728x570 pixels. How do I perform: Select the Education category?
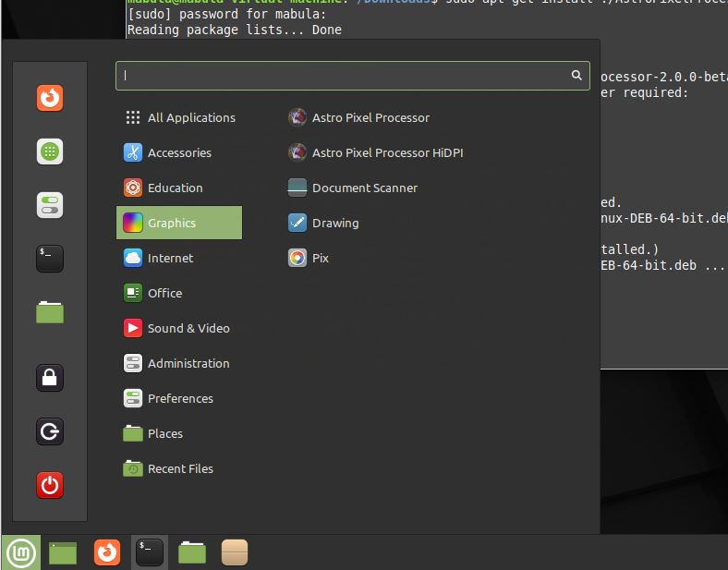coord(179,188)
